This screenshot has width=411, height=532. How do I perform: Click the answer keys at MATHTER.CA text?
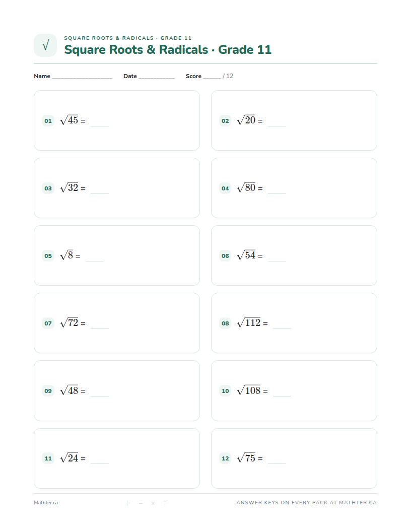[x=307, y=502]
